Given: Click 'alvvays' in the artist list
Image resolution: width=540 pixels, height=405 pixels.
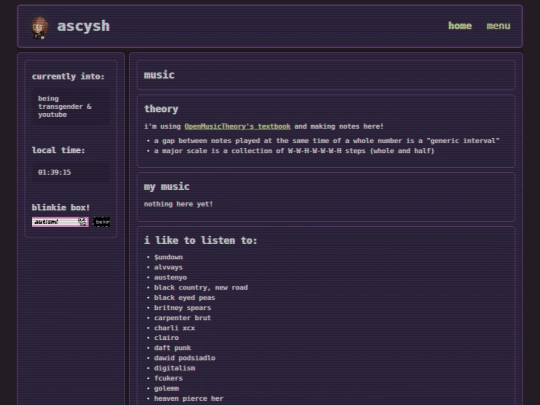Looking at the screenshot, I should (168, 267).
